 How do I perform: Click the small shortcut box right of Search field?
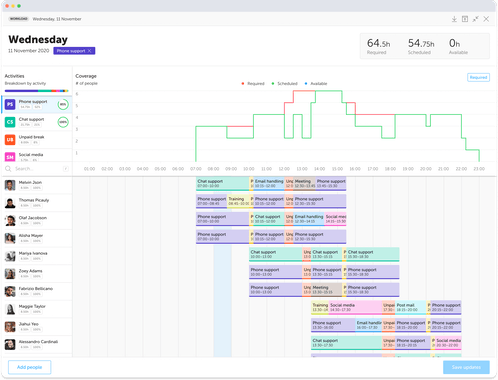[66, 169]
